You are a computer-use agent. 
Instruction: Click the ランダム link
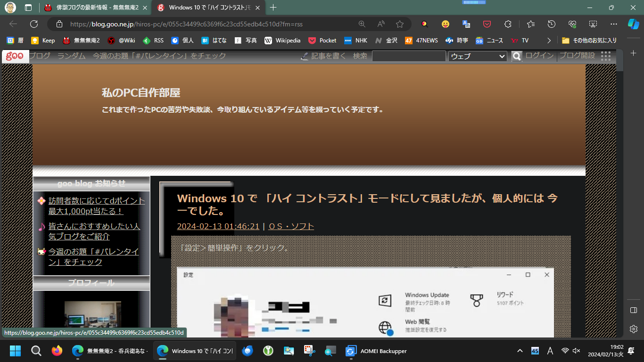[72, 56]
